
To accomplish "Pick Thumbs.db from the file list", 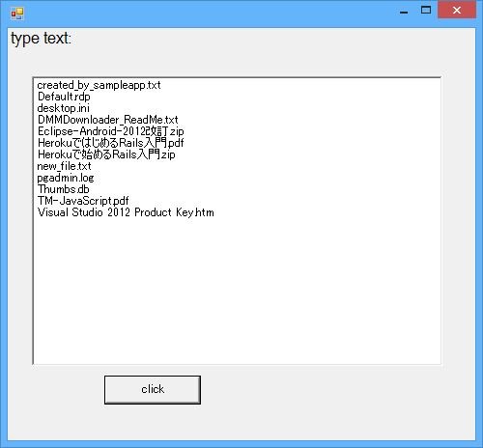I will [63, 189].
